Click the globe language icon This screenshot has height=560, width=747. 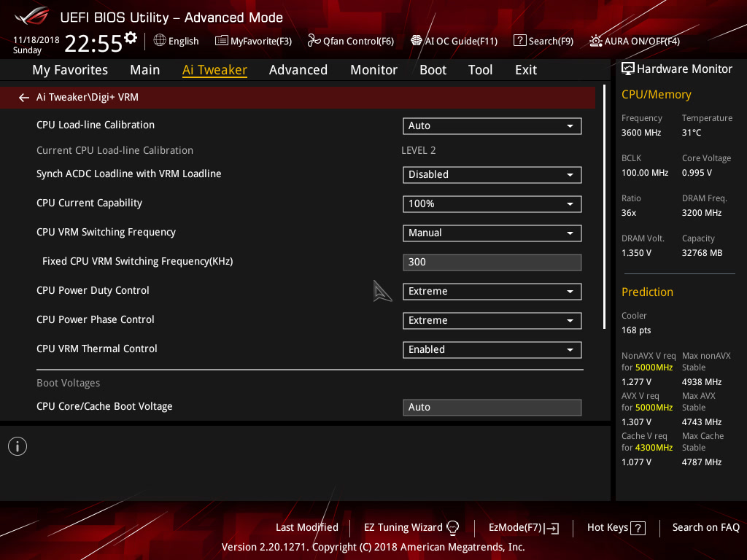click(160, 40)
